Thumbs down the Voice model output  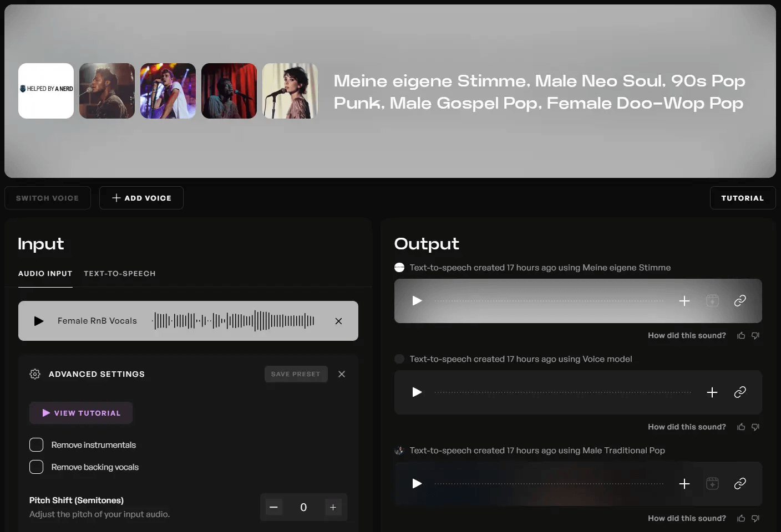point(755,427)
